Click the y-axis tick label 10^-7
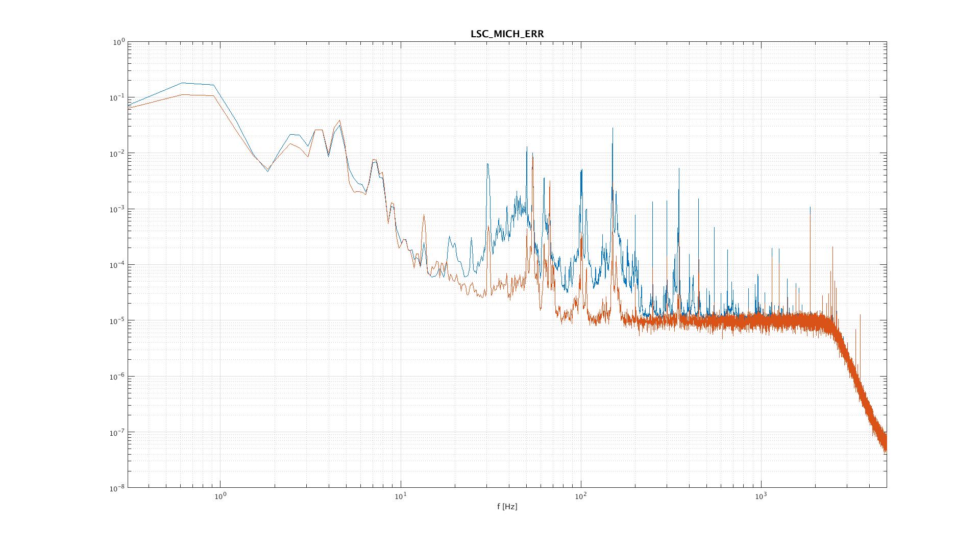Screen dimensions: 980x548 point(118,433)
